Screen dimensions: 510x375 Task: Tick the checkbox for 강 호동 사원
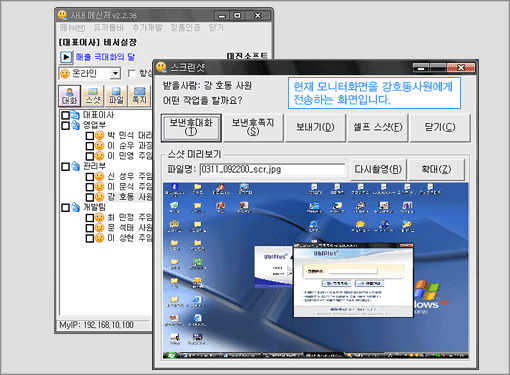coord(90,197)
